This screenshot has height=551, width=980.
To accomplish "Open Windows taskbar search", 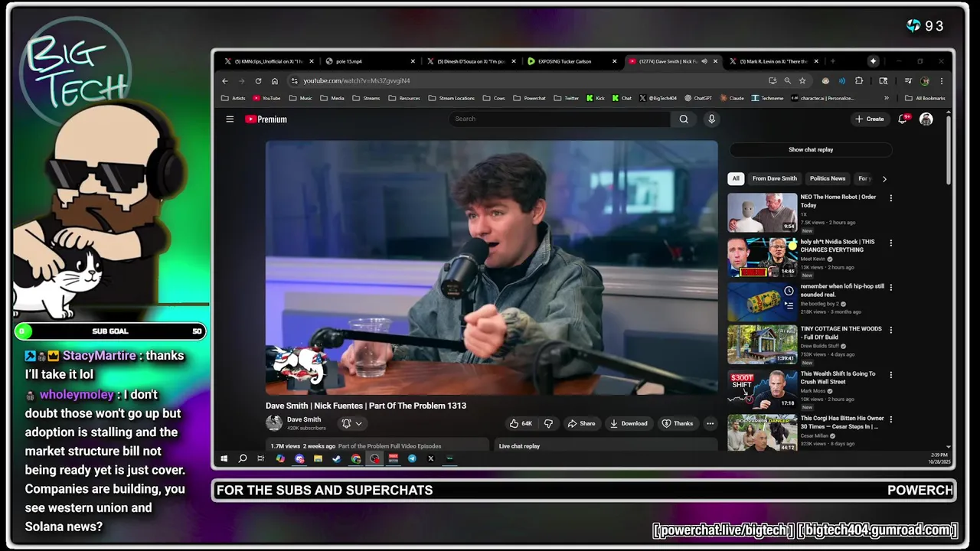I will pyautogui.click(x=243, y=458).
